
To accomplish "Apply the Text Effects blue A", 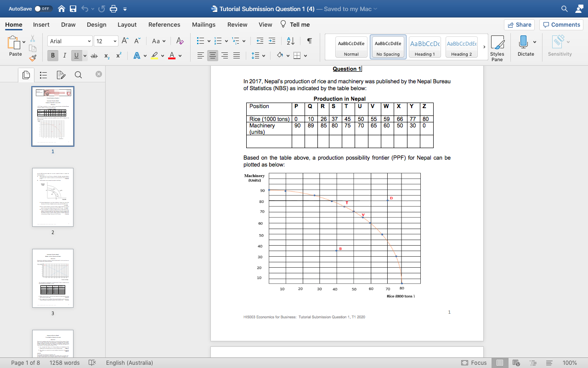I will (x=136, y=56).
